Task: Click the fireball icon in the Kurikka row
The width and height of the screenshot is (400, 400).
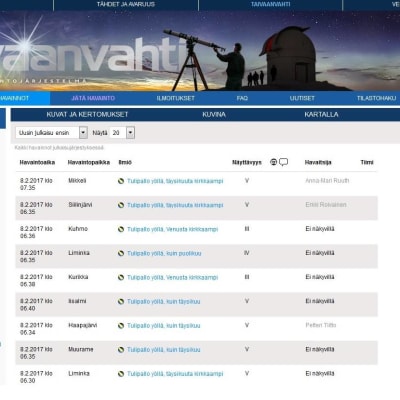Action: click(x=121, y=277)
